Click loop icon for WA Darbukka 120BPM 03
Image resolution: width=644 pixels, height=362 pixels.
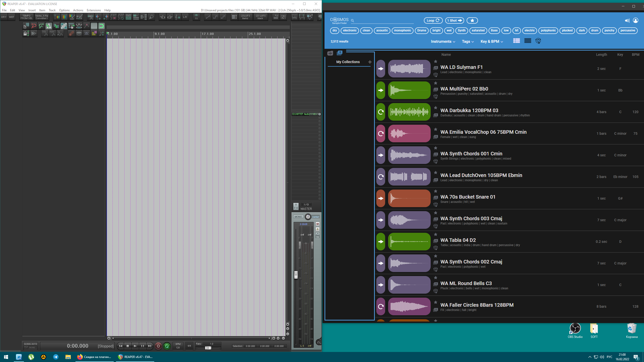(381, 112)
